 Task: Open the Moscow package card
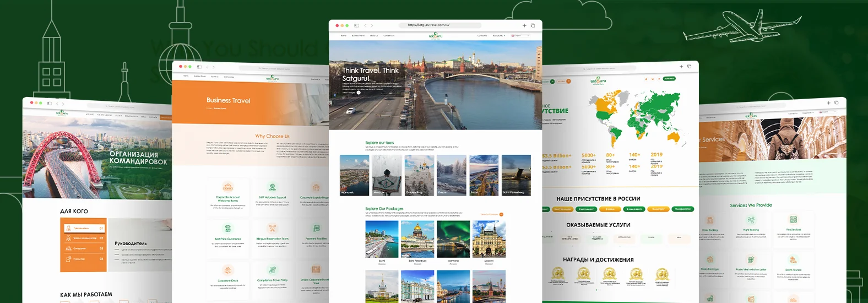coord(489,242)
